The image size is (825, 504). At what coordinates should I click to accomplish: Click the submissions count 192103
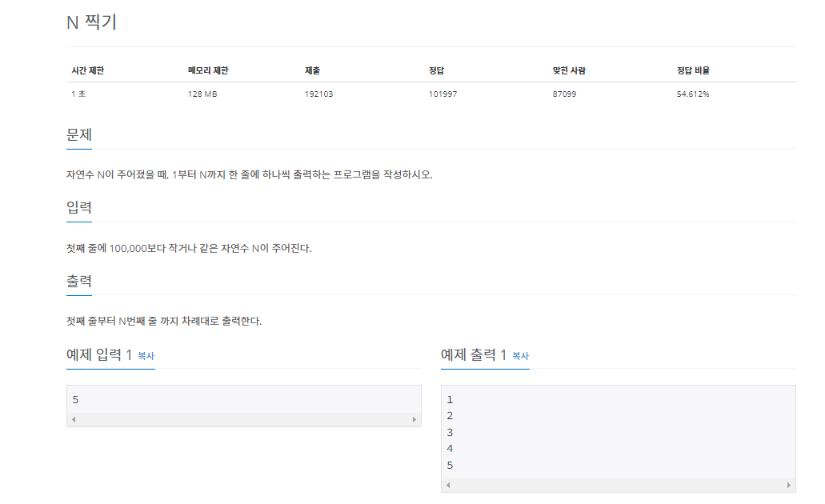click(x=318, y=94)
